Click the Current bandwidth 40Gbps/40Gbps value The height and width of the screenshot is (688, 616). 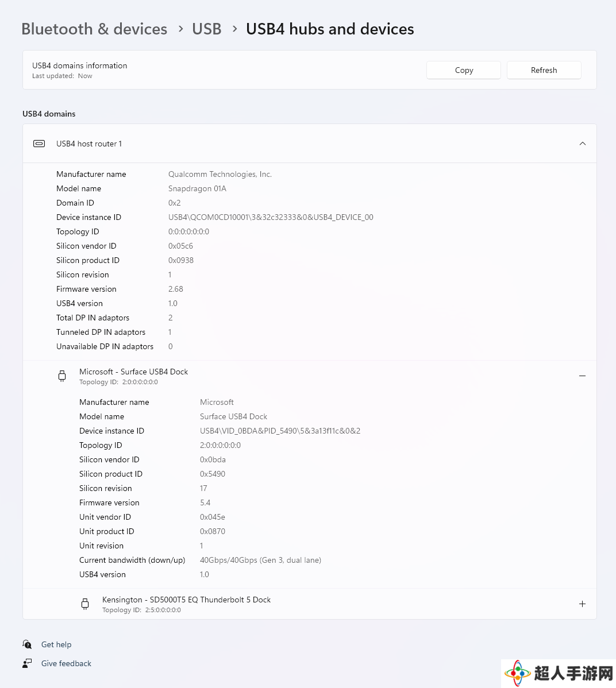point(260,560)
